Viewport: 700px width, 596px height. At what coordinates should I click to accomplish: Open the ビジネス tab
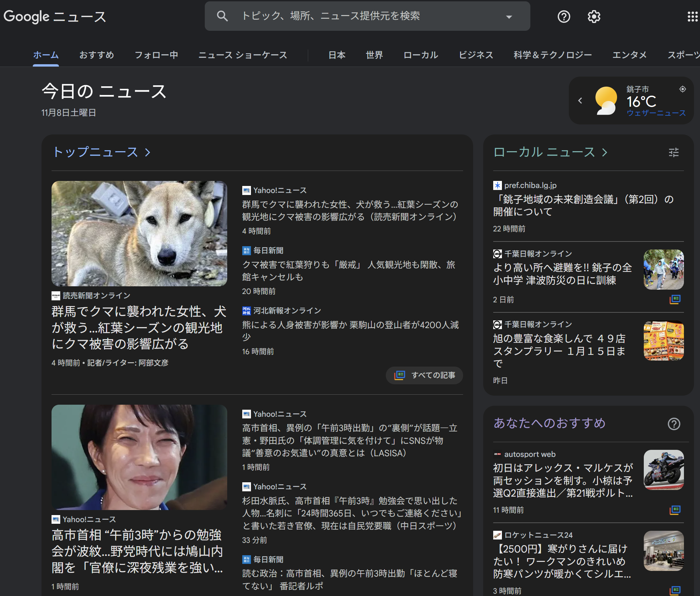point(476,55)
